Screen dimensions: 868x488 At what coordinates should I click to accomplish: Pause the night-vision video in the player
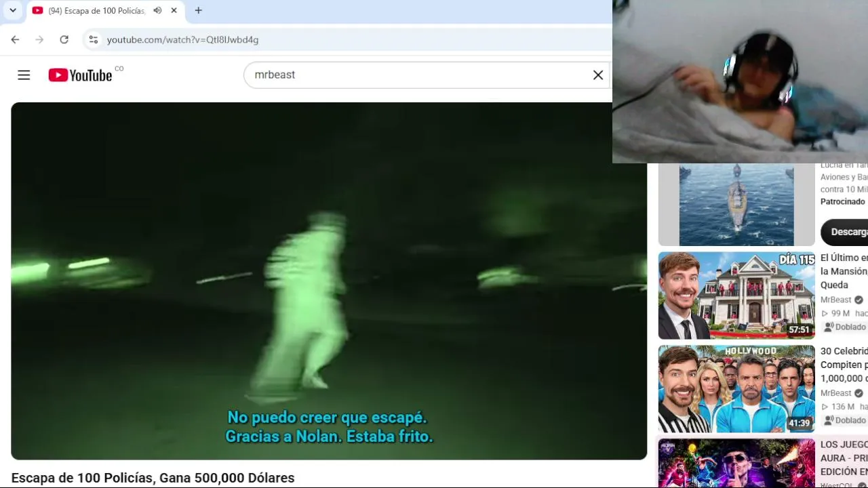coord(329,281)
